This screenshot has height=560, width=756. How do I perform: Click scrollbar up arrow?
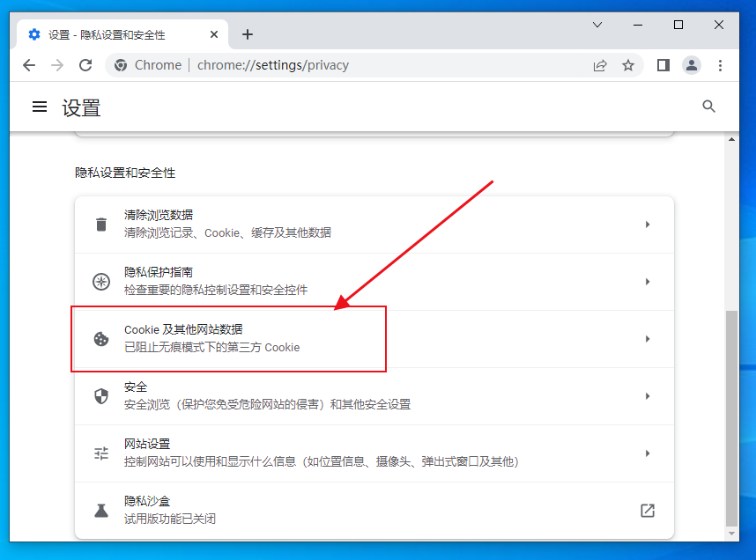[731, 139]
